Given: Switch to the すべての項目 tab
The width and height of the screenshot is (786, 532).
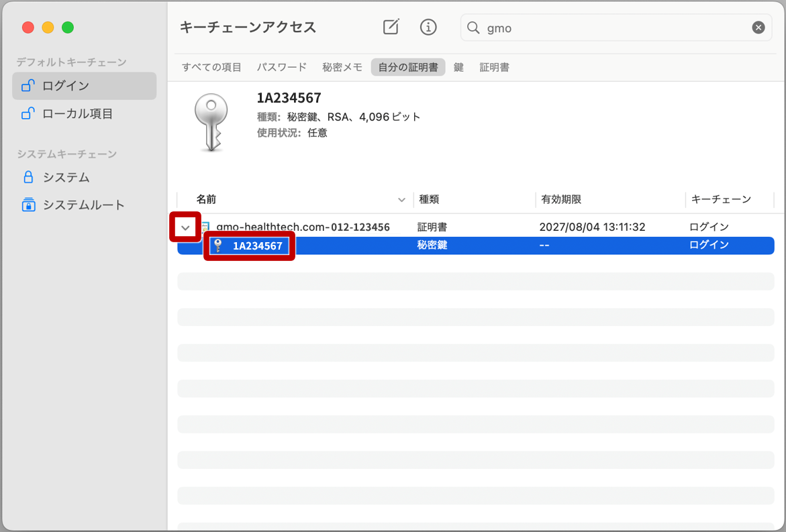Looking at the screenshot, I should (x=211, y=67).
